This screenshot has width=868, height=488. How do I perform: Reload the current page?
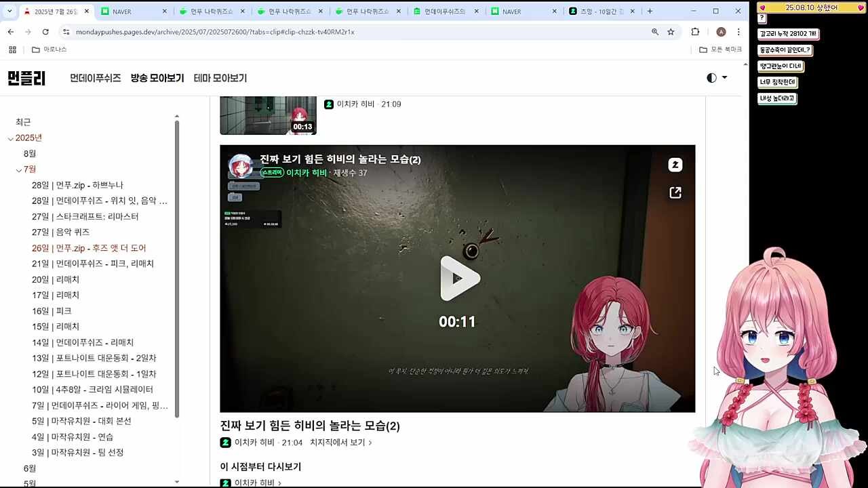point(45,32)
